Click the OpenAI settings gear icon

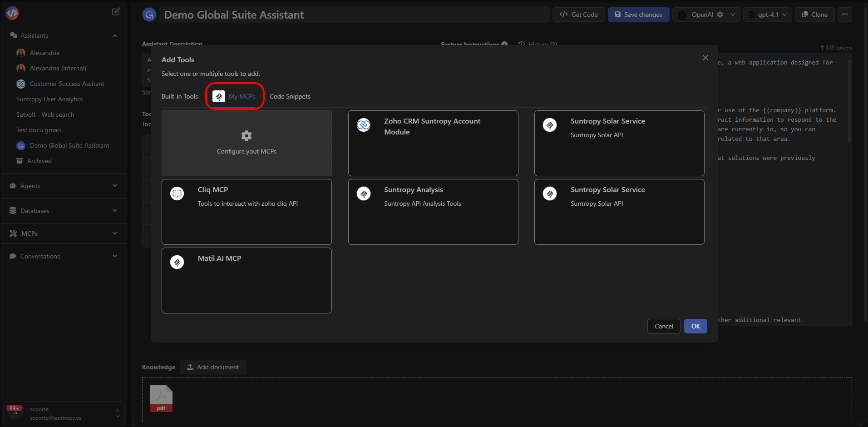[x=720, y=15]
